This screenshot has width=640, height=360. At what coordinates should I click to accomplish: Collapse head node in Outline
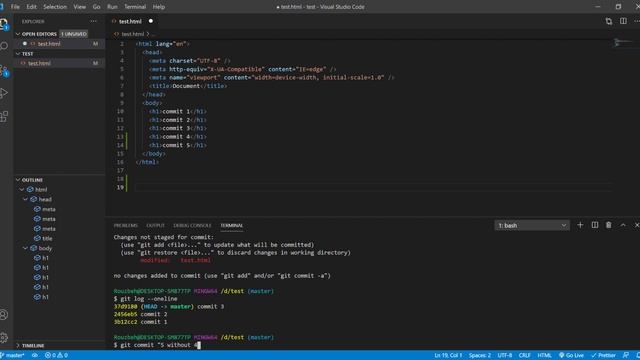25,199
